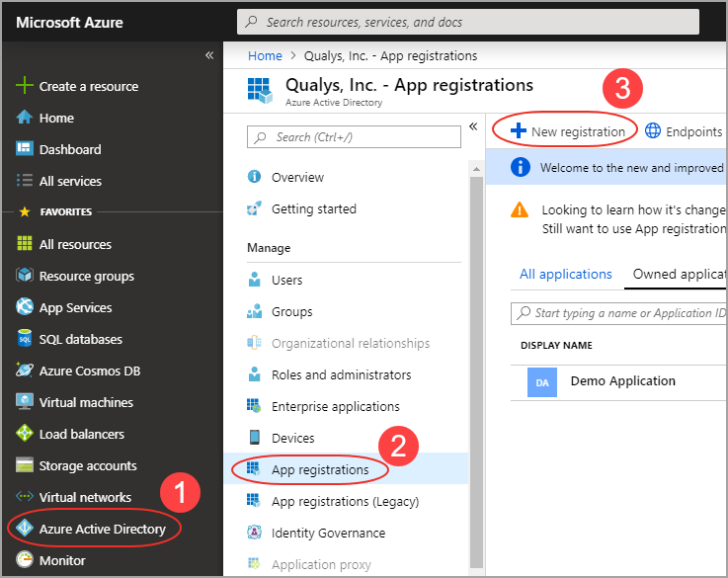Click the Search (Ctrl+/) menu filter box
The width and height of the screenshot is (728, 578).
(354, 137)
